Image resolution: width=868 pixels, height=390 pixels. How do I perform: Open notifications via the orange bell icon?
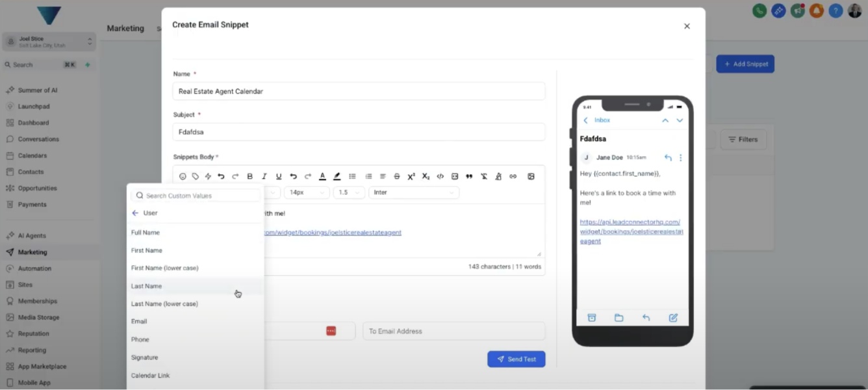[x=815, y=11]
